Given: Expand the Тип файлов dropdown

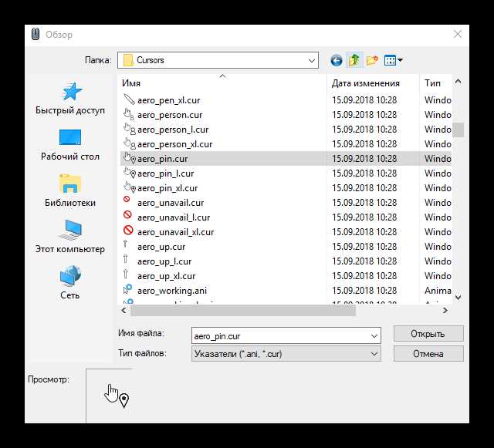Looking at the screenshot, I should point(374,354).
